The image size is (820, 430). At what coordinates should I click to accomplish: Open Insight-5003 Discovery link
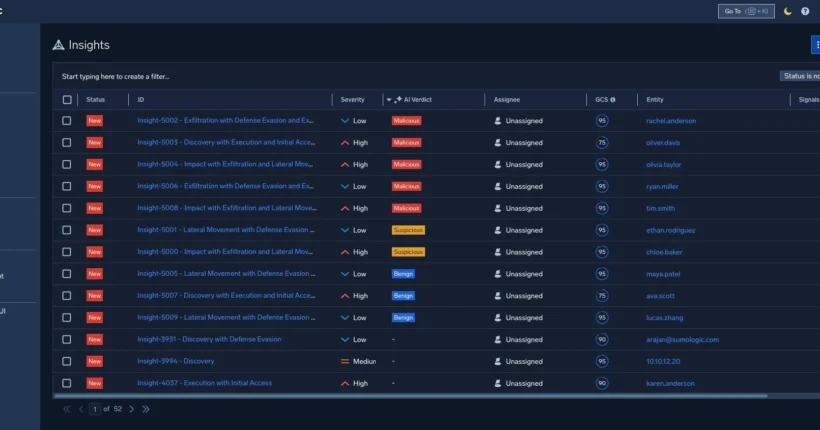[226, 142]
